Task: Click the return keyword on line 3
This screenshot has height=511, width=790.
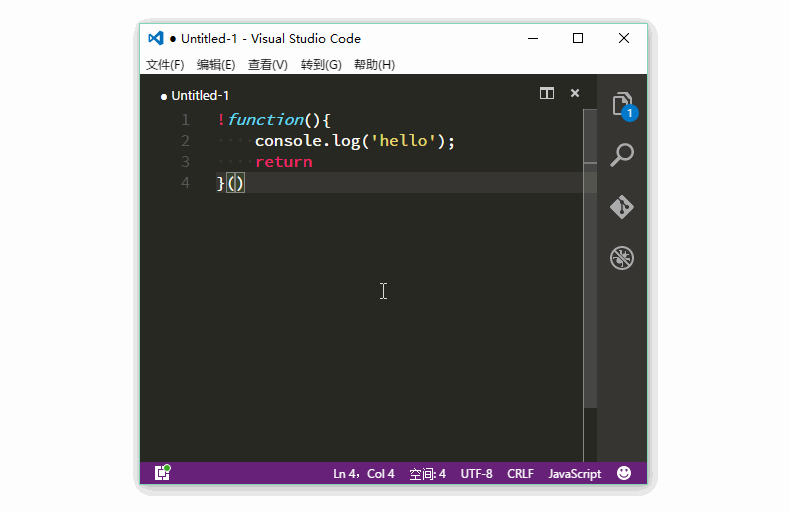Action: [x=284, y=162]
